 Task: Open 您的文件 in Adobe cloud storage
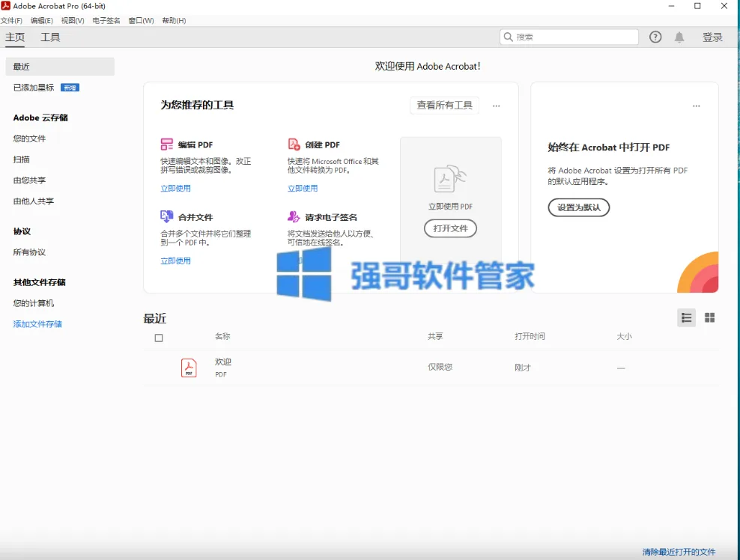[x=29, y=139]
